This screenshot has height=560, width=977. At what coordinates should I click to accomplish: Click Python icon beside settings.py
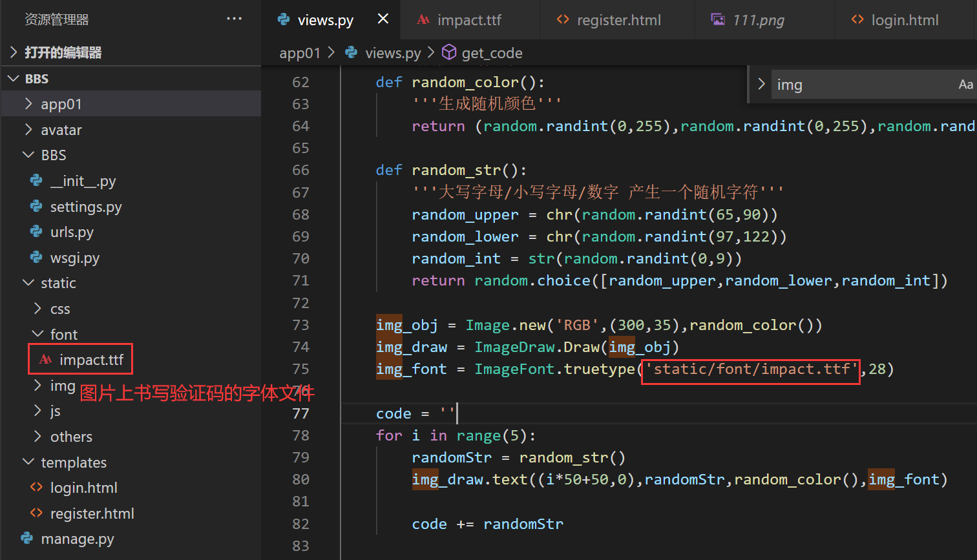pos(37,206)
